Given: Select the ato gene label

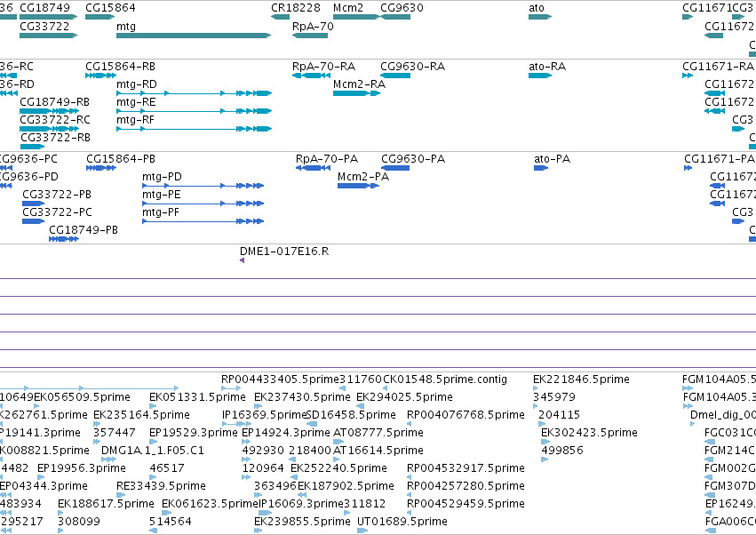Looking at the screenshot, I should coord(537,8).
